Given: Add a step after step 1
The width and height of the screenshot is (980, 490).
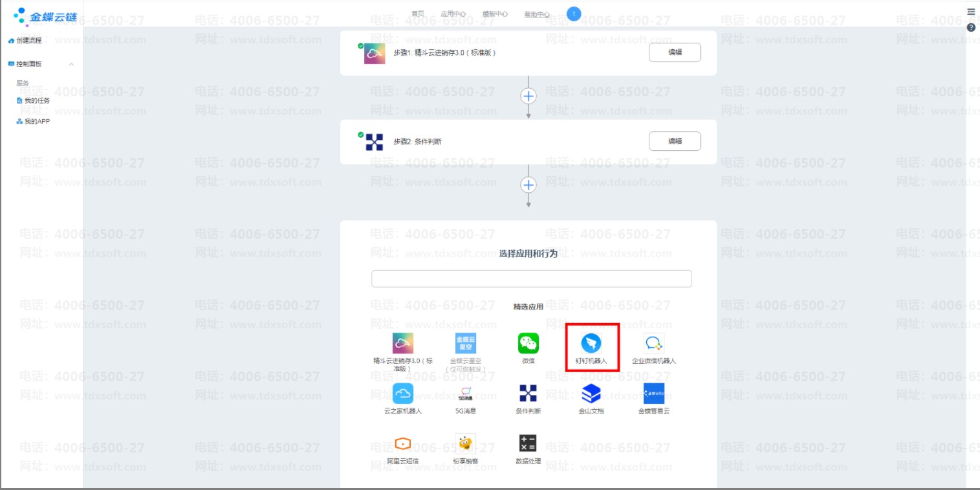Looking at the screenshot, I should (528, 96).
